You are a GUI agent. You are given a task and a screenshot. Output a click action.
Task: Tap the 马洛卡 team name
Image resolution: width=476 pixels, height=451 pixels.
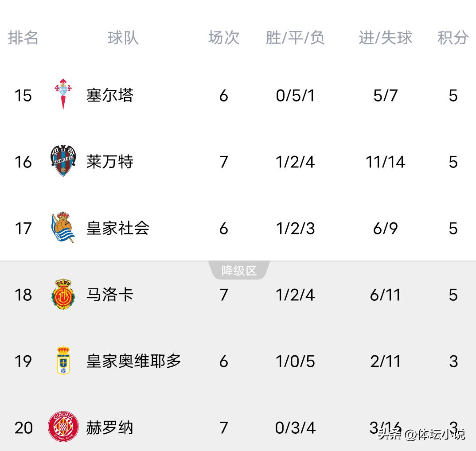click(109, 295)
